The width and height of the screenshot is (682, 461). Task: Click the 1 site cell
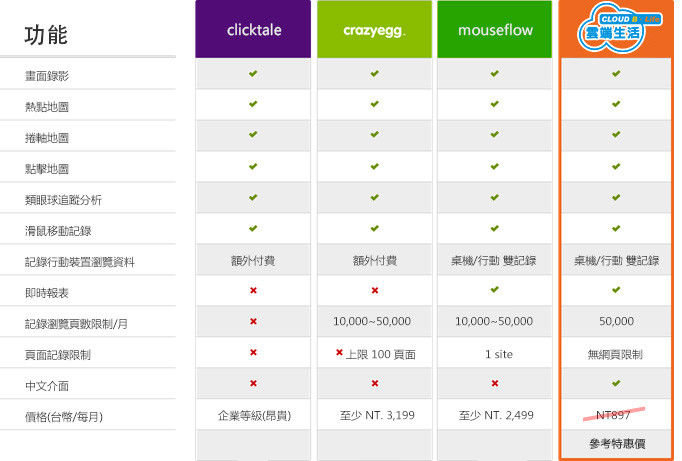click(499, 354)
